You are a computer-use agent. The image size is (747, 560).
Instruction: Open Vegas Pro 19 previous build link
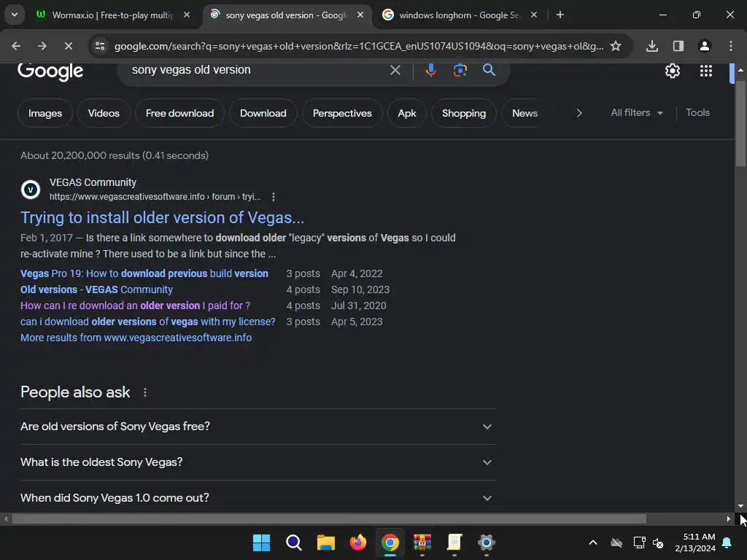[144, 274]
